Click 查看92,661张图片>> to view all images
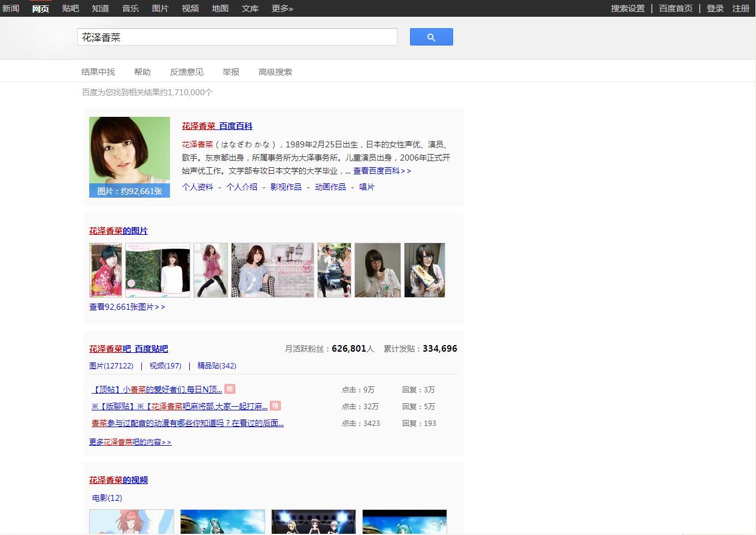Viewport: 756px width, 535px height. 126,306
